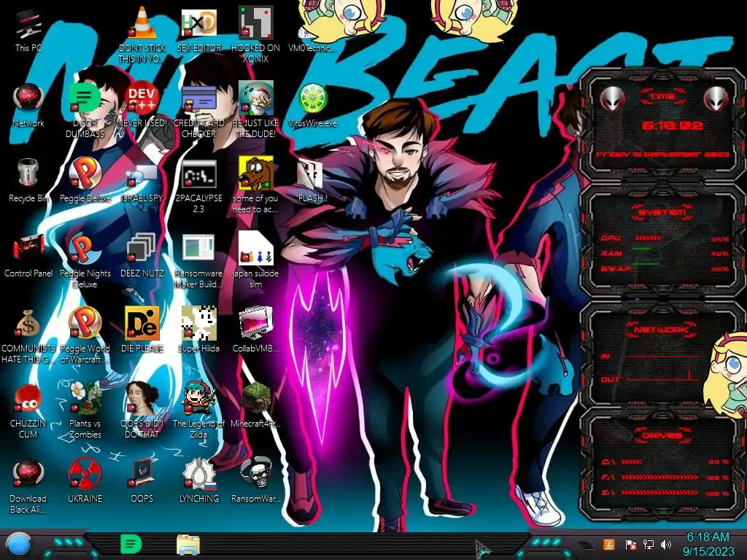Click the RAM usage row in widget
Image resolution: width=747 pixels, height=560 pixels.
click(x=665, y=253)
